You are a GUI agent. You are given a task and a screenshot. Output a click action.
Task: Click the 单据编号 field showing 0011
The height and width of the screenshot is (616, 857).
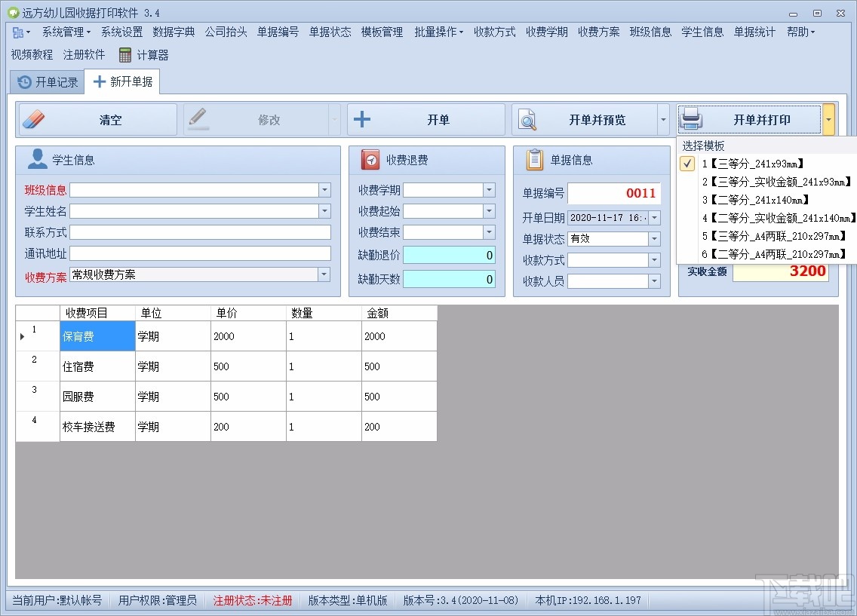tap(614, 193)
